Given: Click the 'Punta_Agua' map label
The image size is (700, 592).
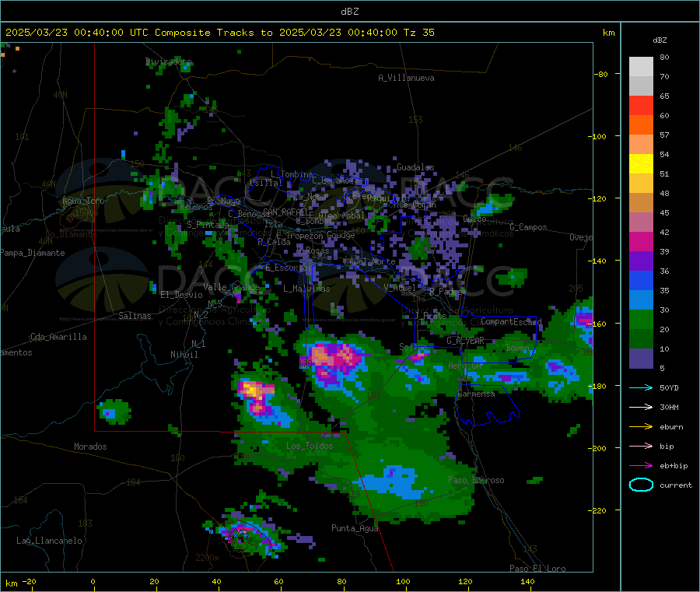Looking at the screenshot, I should tap(355, 528).
